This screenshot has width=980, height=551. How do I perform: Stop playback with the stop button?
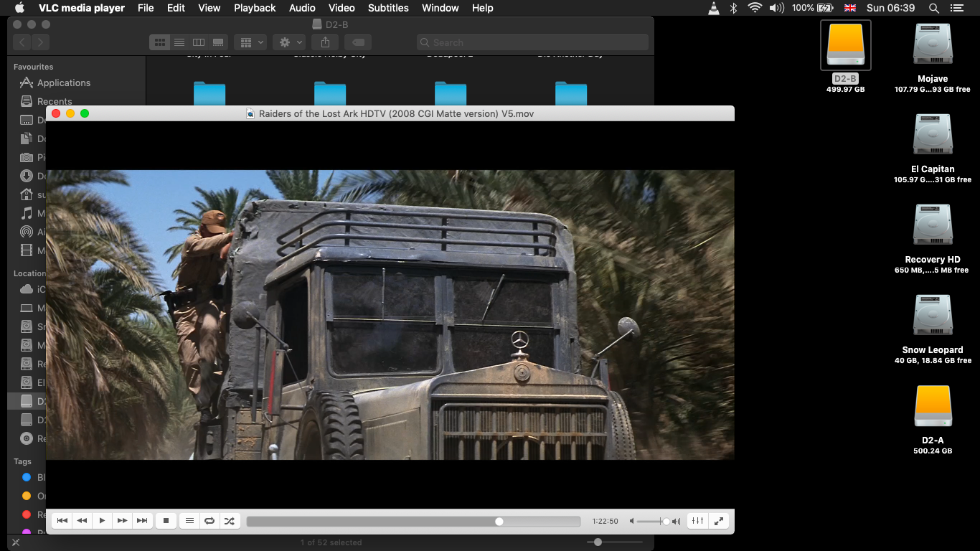tap(166, 521)
